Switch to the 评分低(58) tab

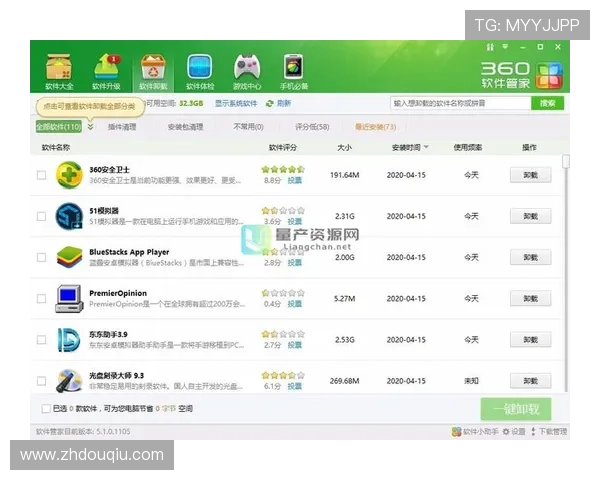(x=312, y=127)
